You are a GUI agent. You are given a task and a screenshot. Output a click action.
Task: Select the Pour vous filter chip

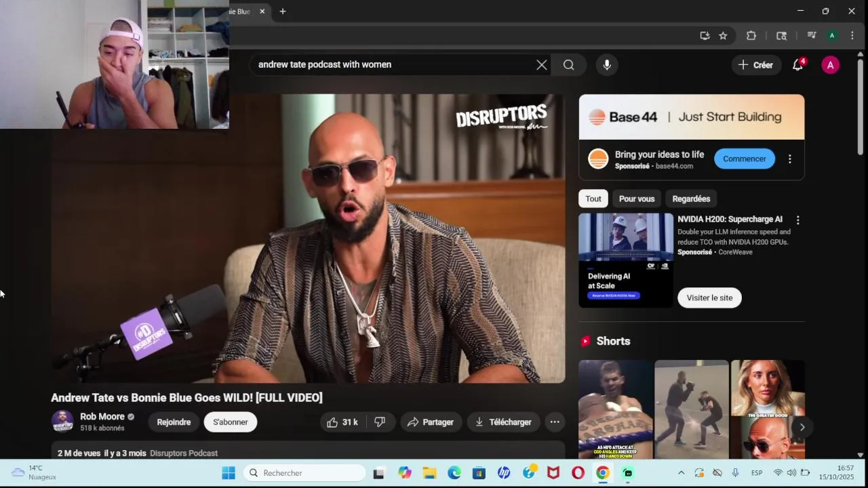[637, 199]
